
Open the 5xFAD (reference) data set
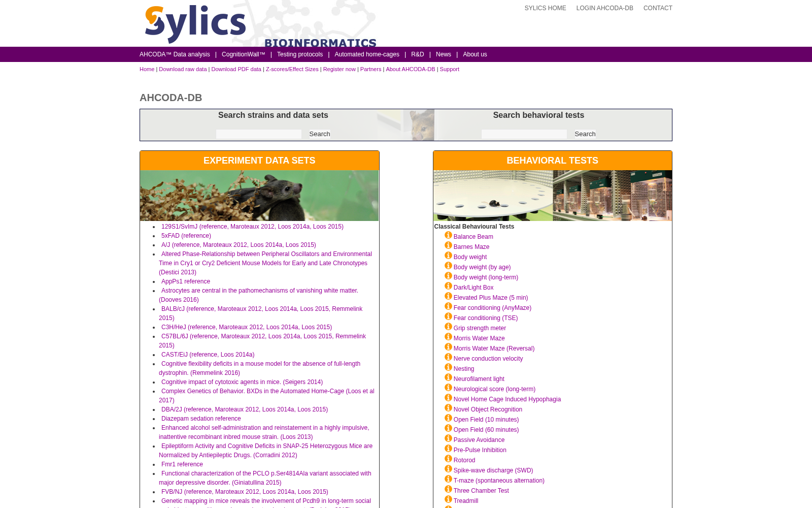pos(186,236)
